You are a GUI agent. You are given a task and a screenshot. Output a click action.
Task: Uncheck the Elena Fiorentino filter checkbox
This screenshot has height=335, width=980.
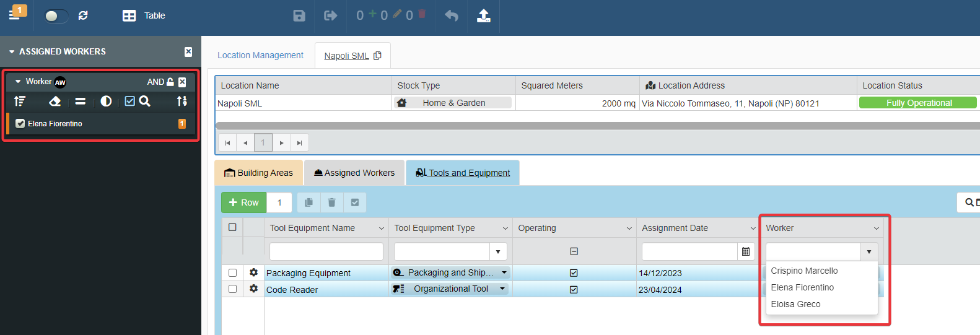click(x=20, y=124)
